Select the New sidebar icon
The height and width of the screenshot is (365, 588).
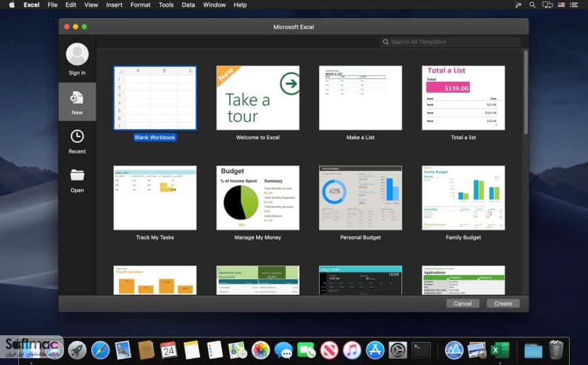77,98
